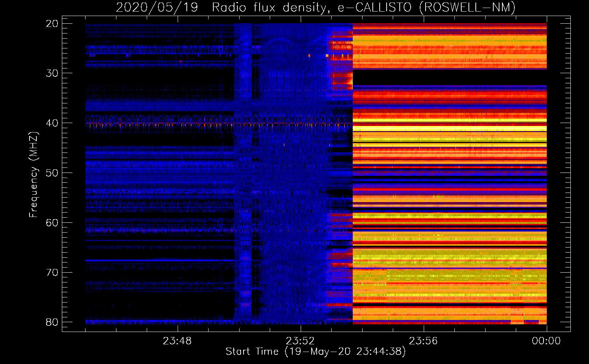Click the 23:48 time tick label
This screenshot has height=364, width=589.
[177, 341]
